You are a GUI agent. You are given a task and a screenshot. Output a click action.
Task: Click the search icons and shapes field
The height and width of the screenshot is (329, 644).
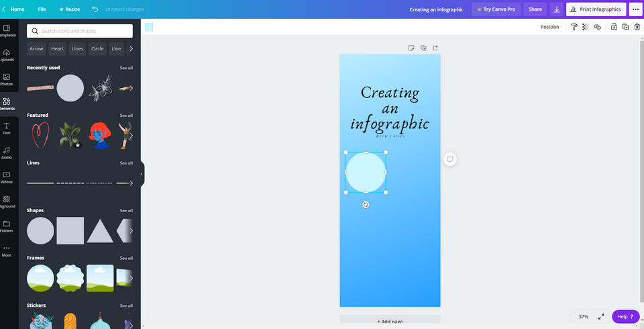(x=80, y=31)
